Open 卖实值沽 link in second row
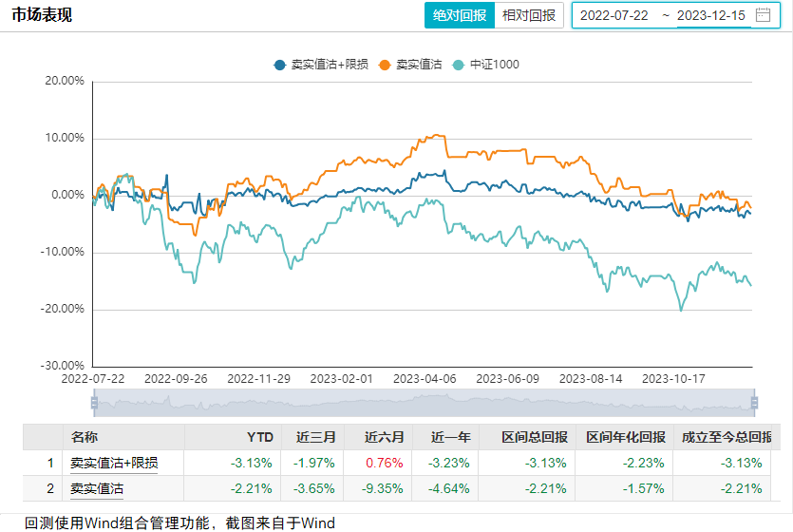Viewport: 793px width, 532px height. click(x=97, y=488)
